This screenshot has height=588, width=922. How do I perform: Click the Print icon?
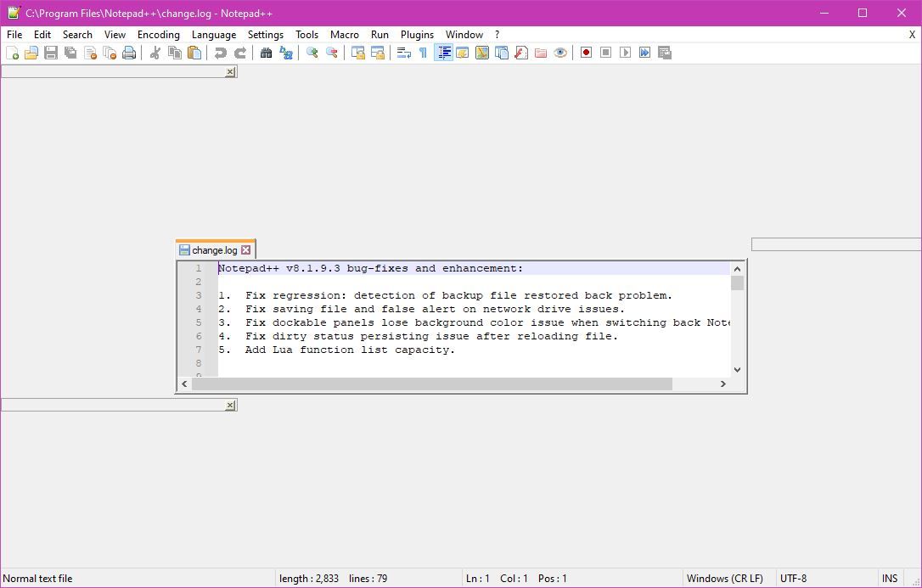[x=129, y=53]
